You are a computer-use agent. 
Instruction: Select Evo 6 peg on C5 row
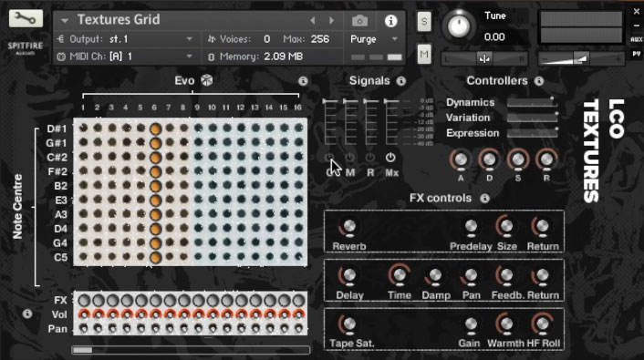click(x=155, y=257)
